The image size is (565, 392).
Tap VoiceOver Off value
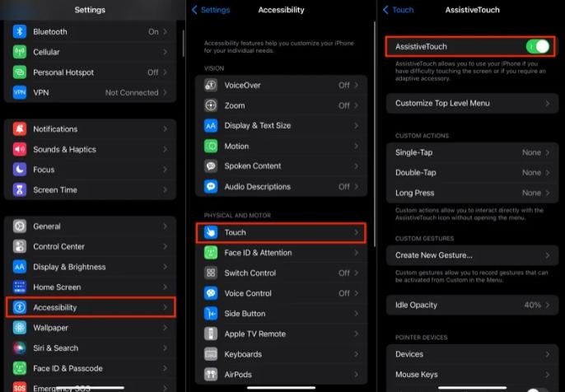click(x=344, y=85)
